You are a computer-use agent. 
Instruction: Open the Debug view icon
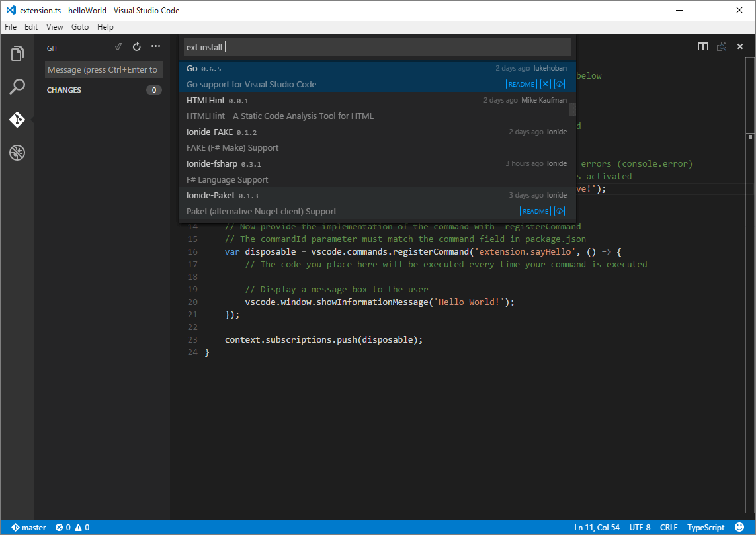(x=17, y=153)
